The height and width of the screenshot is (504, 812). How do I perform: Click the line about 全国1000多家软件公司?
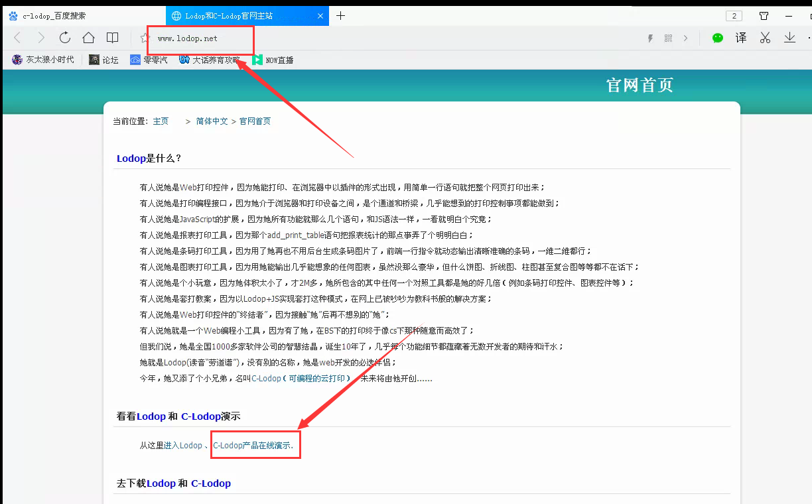[352, 347]
